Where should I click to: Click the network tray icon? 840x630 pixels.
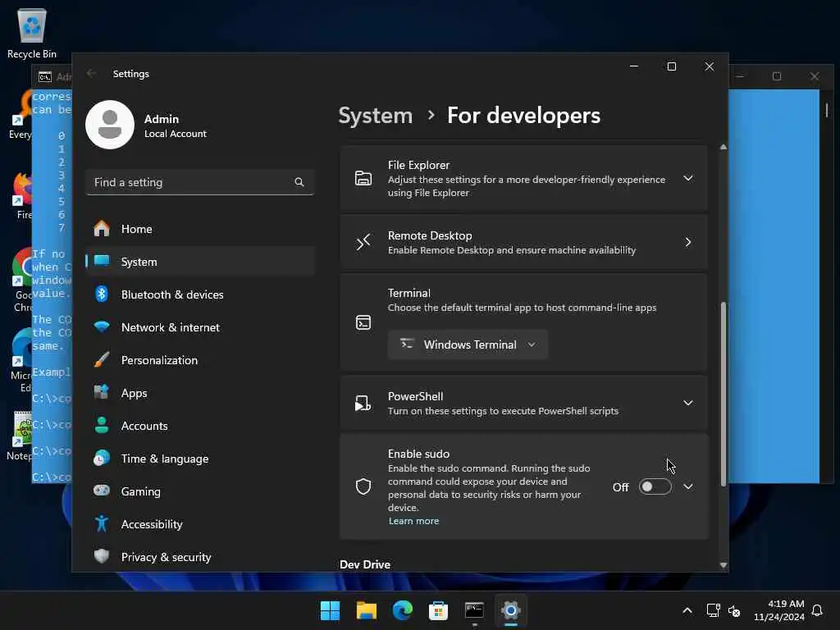click(x=713, y=610)
